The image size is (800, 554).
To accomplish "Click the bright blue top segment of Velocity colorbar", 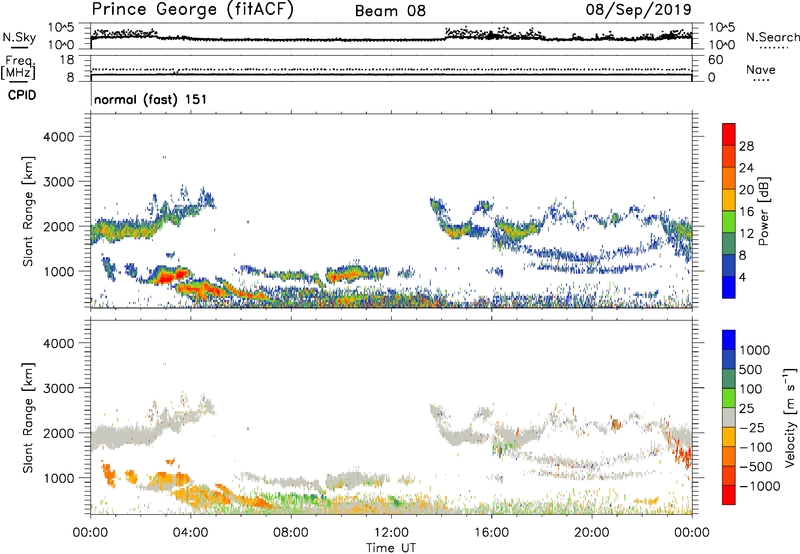I will pos(729,340).
